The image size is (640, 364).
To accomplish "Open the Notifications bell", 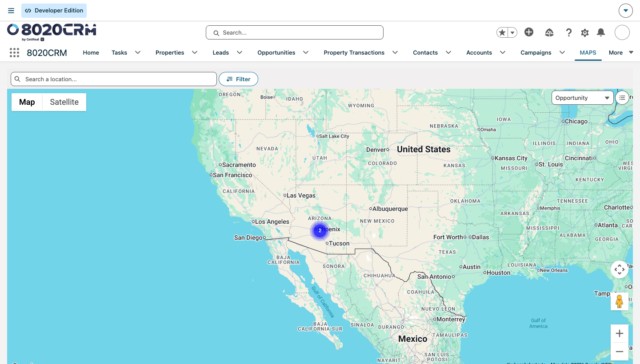I will (x=601, y=32).
